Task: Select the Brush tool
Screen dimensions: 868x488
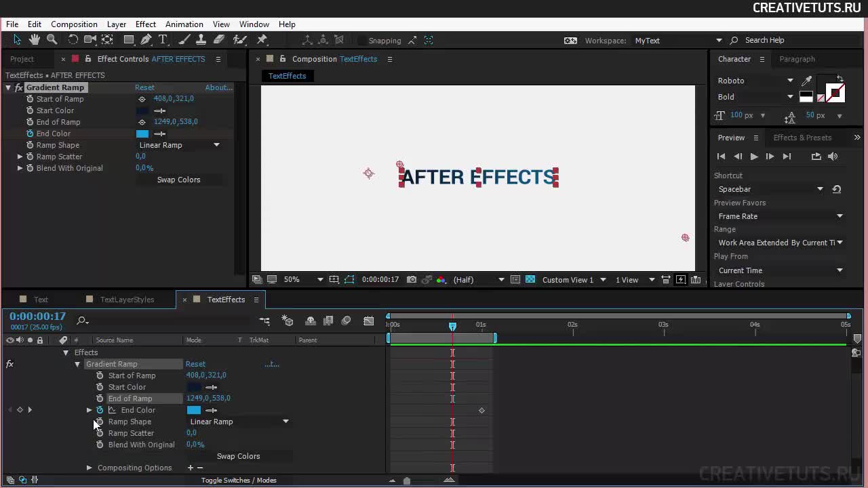Action: [184, 40]
